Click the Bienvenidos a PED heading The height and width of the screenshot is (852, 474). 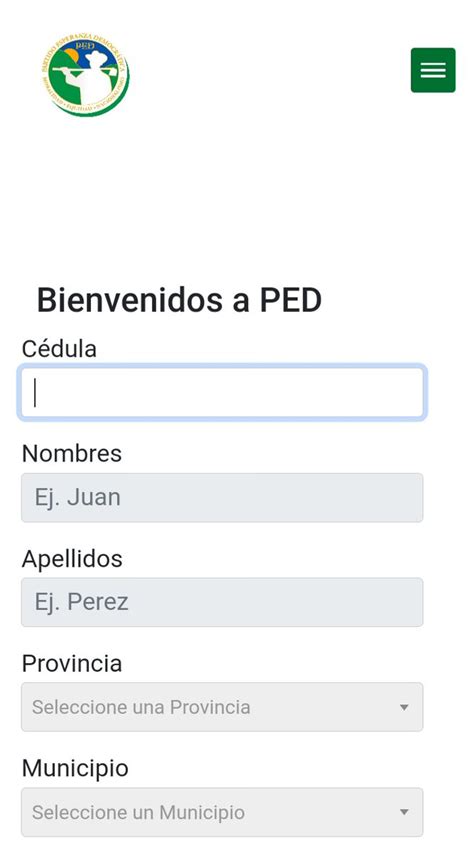[179, 300]
